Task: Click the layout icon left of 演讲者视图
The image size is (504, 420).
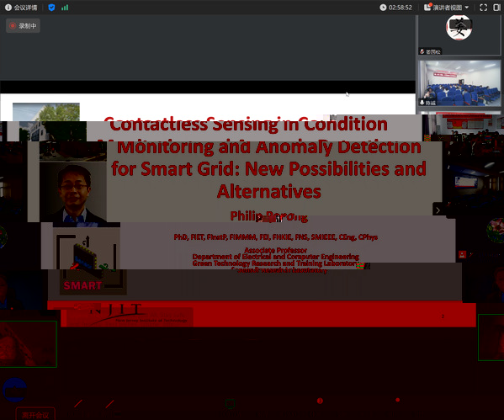Action: pyautogui.click(x=427, y=7)
